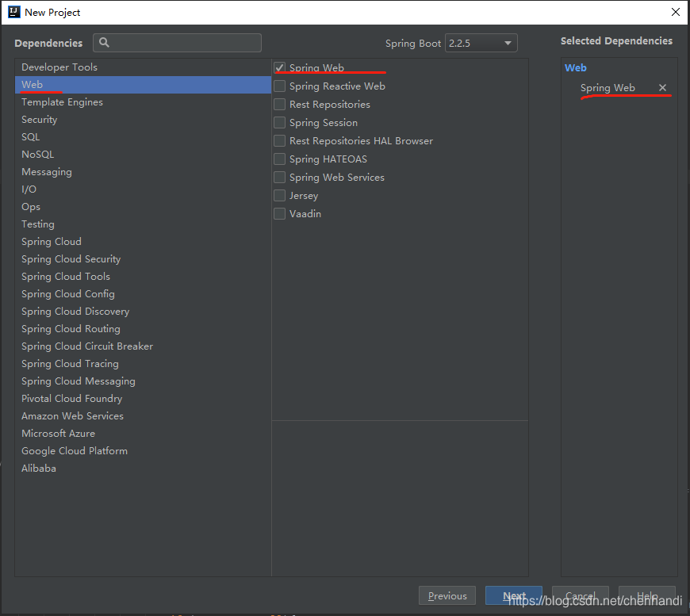Select Spring Cloud Config category
This screenshot has height=616, width=690.
pos(143,294)
